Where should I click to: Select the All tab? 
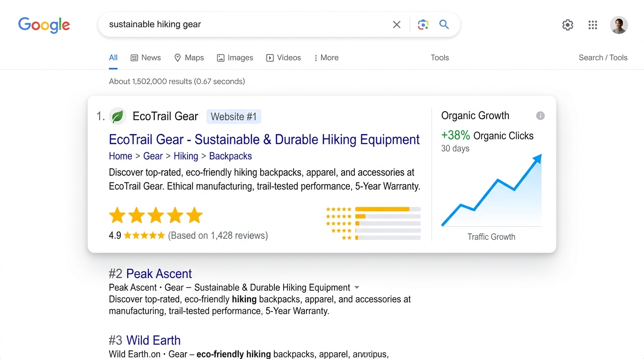pyautogui.click(x=113, y=58)
